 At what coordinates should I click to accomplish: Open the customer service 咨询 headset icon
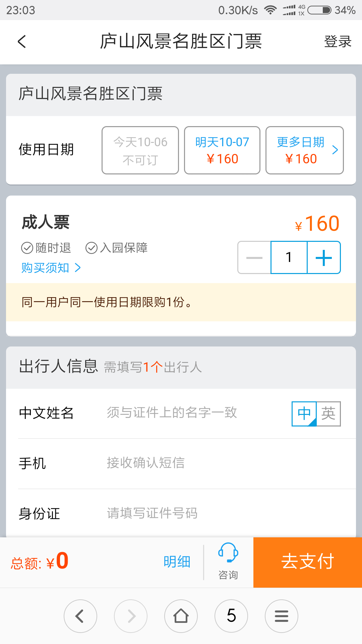click(x=228, y=561)
